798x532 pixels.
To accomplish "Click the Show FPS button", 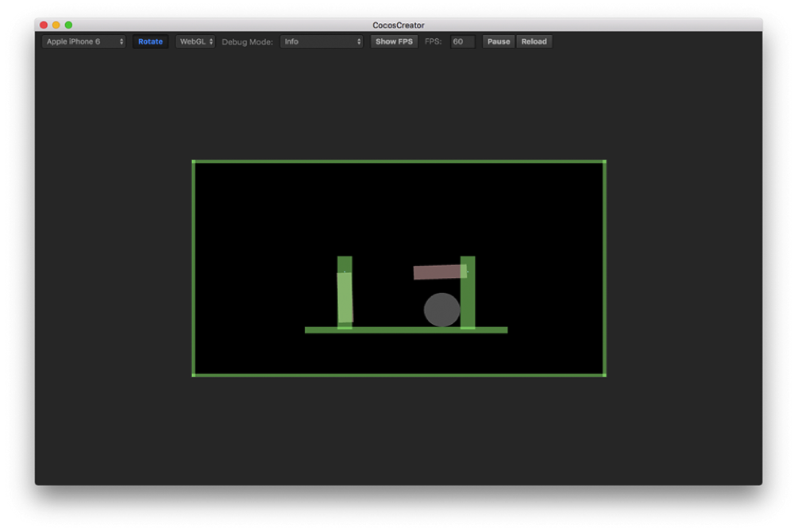I will click(x=394, y=42).
